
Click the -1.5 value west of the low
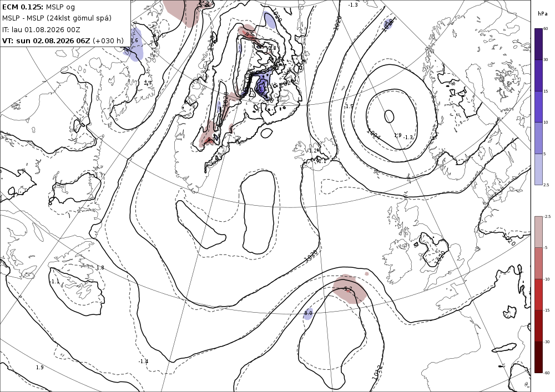[x=349, y=106]
